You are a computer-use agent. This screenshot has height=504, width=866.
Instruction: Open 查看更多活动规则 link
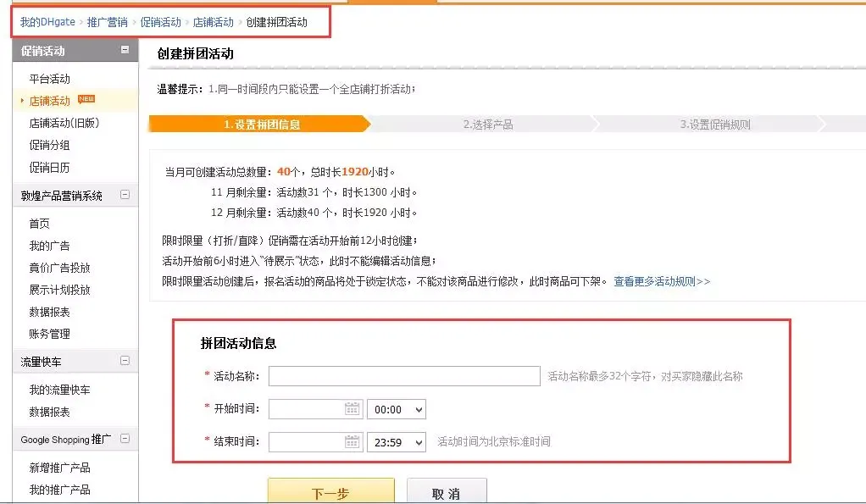pyautogui.click(x=662, y=281)
